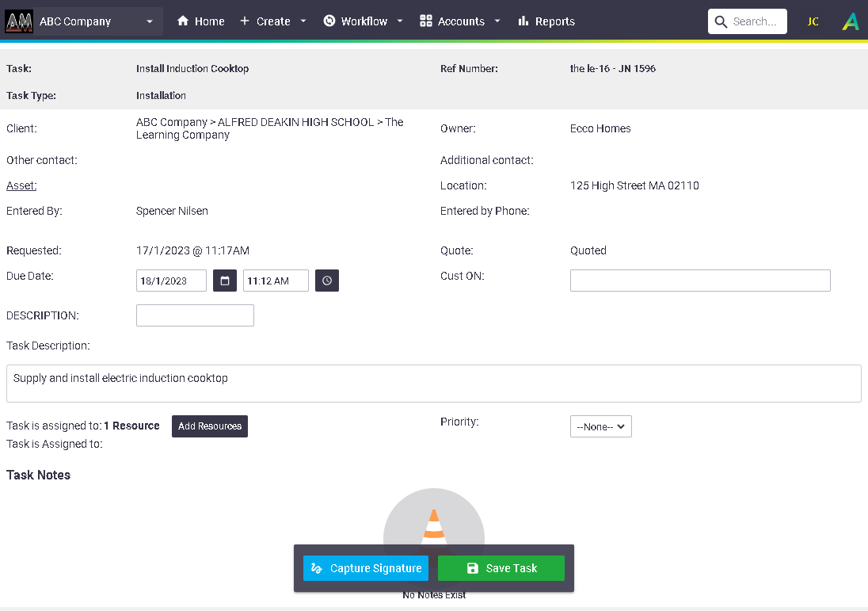Open the Accounts menu

click(460, 21)
